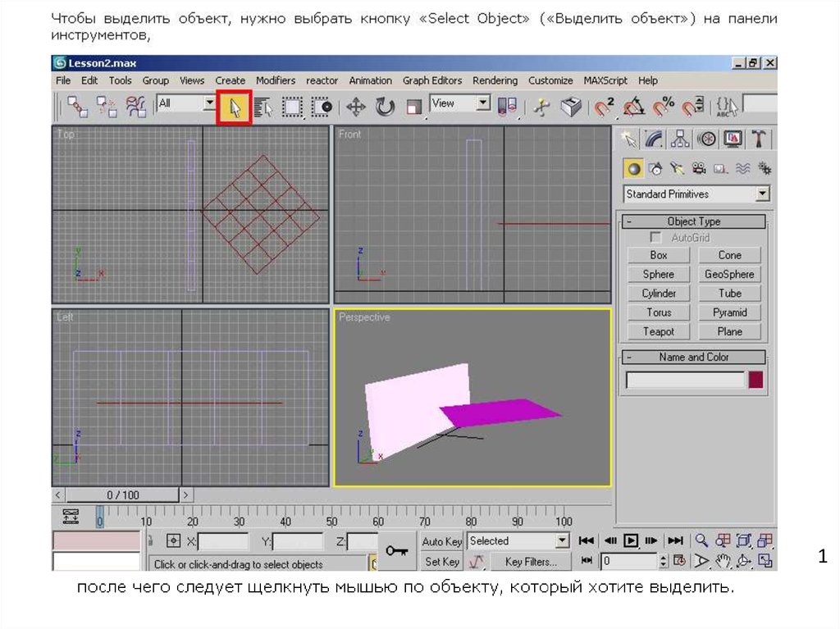Open the Rendering menu

pos(495,80)
